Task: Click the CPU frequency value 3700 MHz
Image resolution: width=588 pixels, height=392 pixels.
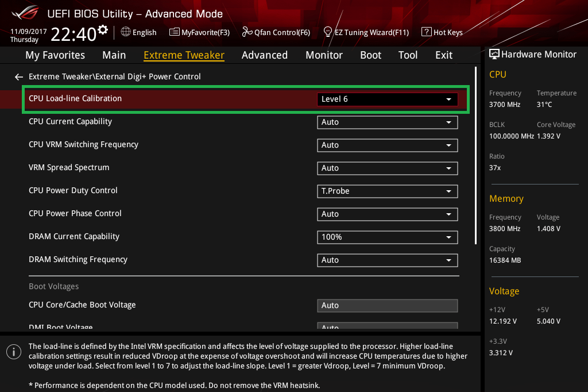Action: (x=505, y=105)
